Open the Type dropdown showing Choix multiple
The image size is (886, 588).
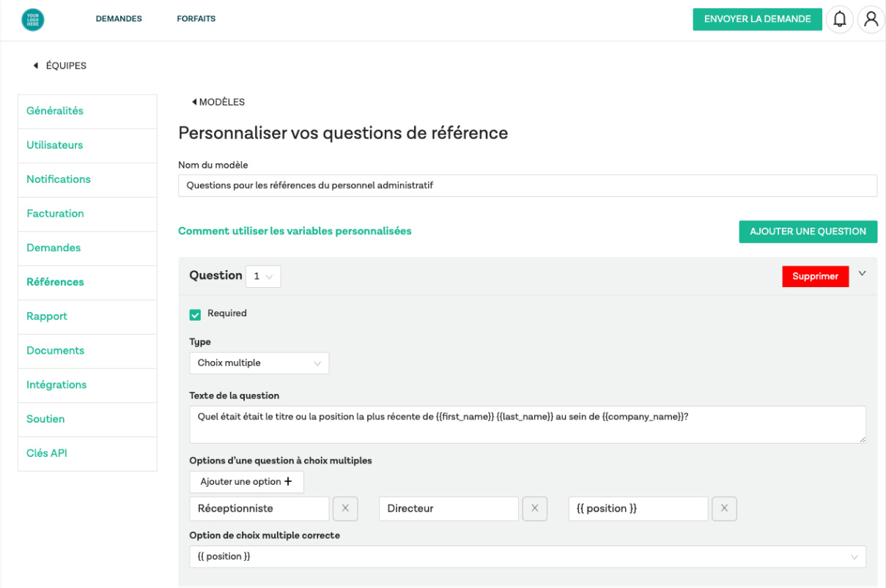tap(259, 362)
